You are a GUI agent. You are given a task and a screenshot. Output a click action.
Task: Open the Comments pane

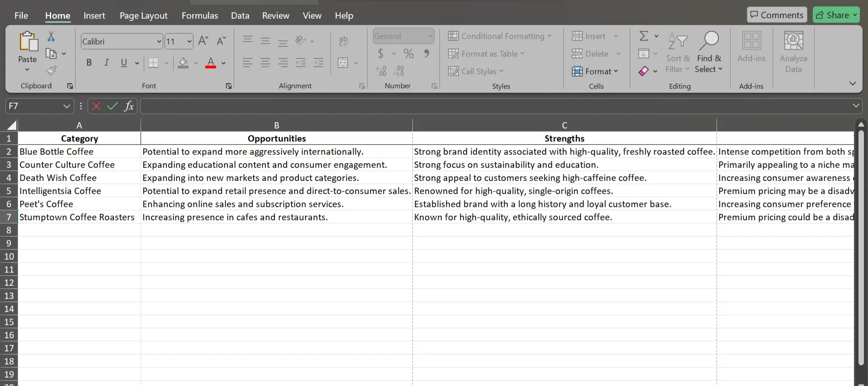pyautogui.click(x=777, y=15)
